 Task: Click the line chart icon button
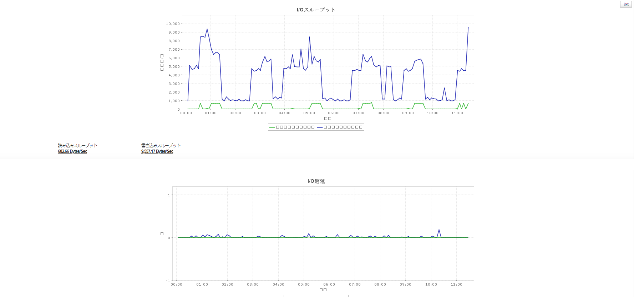tap(626, 4)
